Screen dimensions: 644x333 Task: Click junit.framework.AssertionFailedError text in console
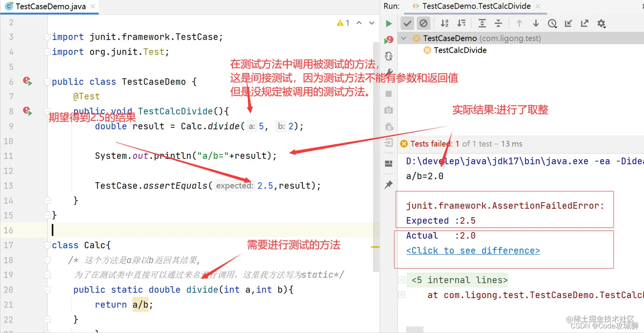coord(505,206)
